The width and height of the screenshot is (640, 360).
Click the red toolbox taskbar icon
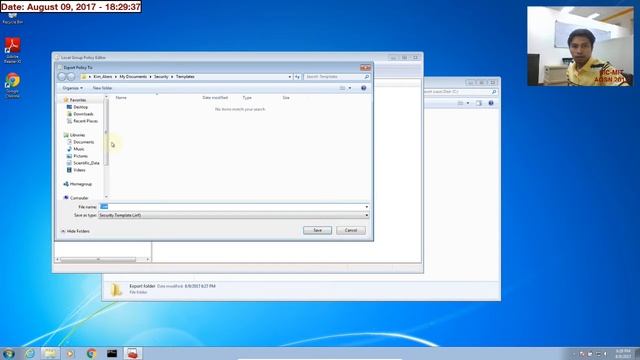pos(133,353)
